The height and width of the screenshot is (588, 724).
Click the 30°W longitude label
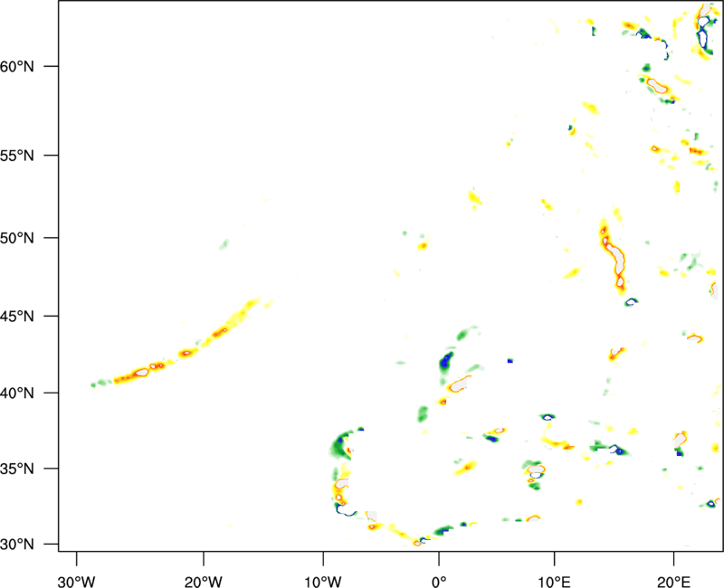pos(76,582)
